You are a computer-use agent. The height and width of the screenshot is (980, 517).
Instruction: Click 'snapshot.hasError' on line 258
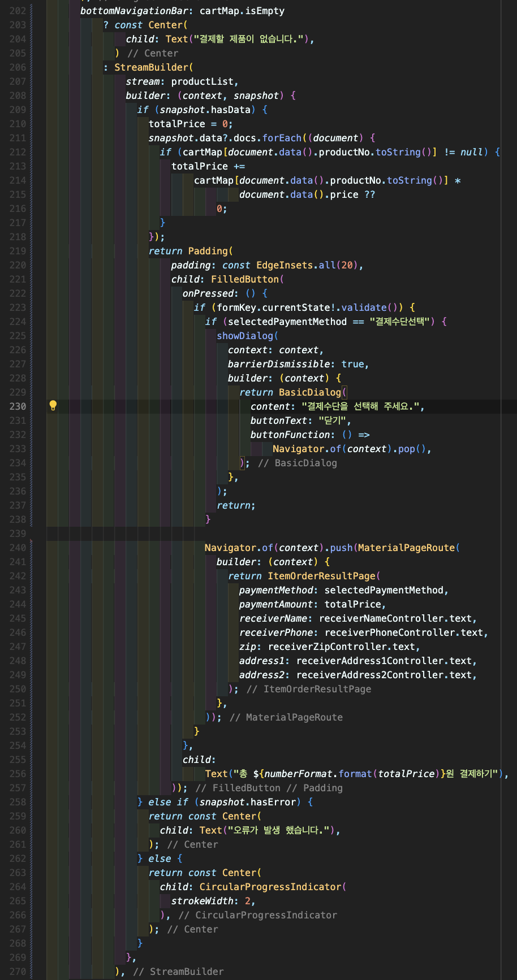[248, 802]
